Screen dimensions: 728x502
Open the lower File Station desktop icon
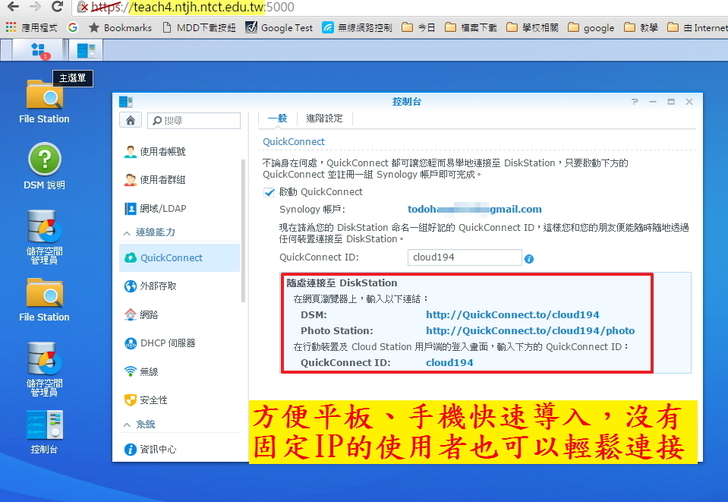pyautogui.click(x=44, y=300)
